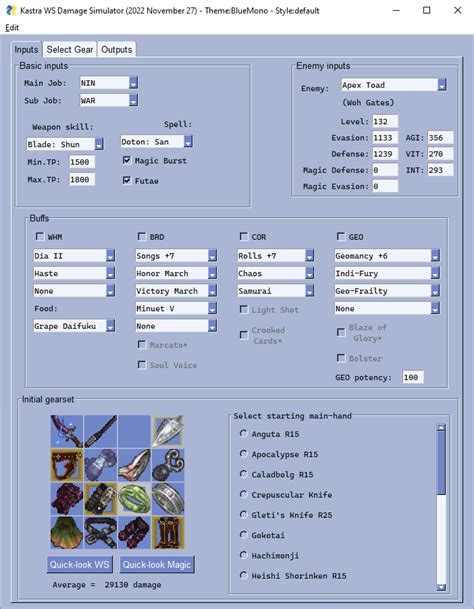The width and height of the screenshot is (474, 609).
Task: Select the green ring gear icon
Action: point(134,499)
